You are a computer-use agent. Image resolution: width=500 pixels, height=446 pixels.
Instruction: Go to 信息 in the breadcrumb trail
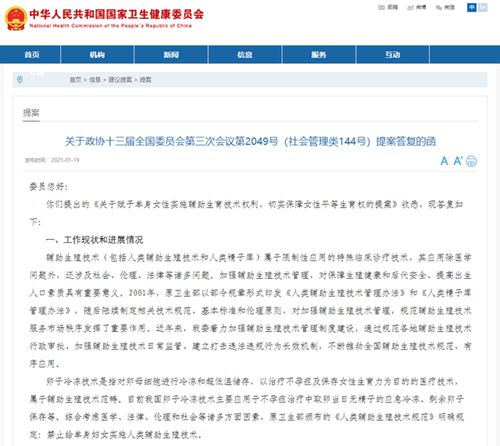[95, 80]
